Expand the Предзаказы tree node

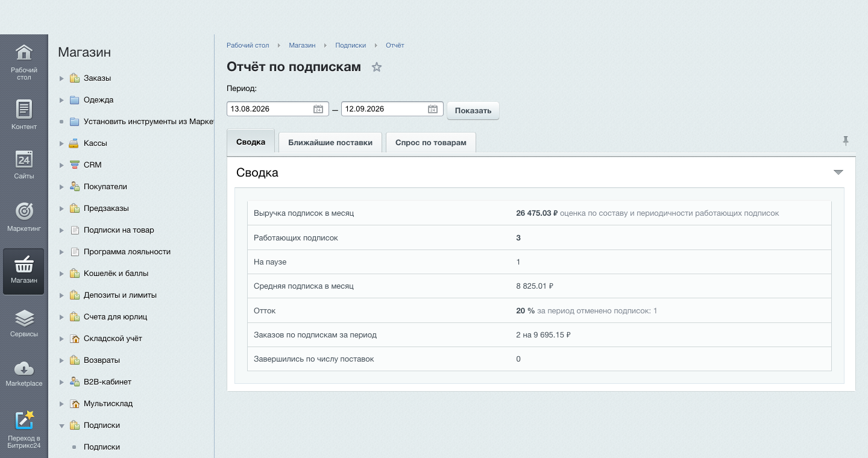[x=61, y=209]
